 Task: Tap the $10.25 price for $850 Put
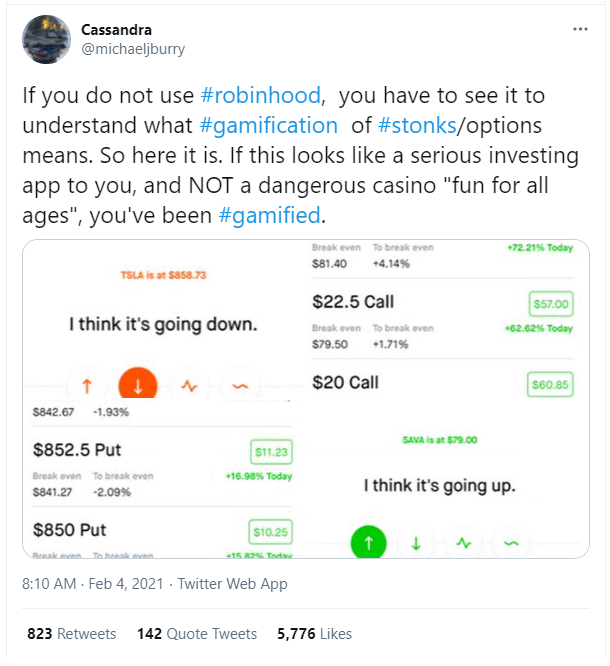(270, 532)
